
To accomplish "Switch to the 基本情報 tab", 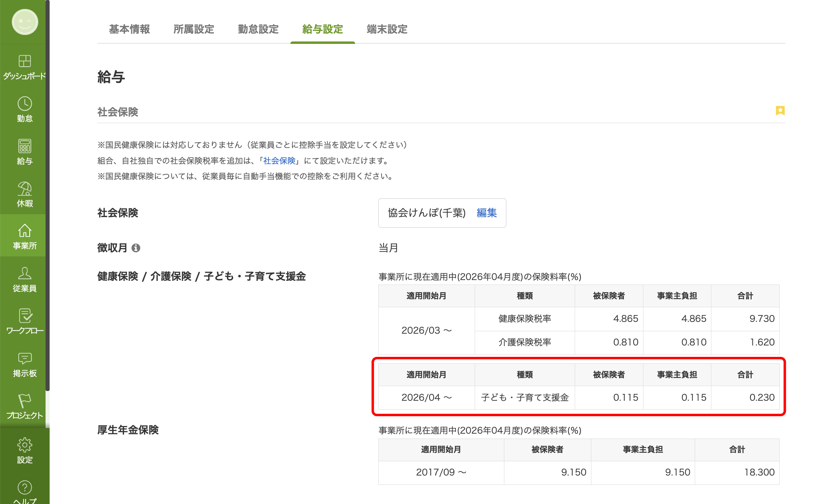I will pos(129,29).
